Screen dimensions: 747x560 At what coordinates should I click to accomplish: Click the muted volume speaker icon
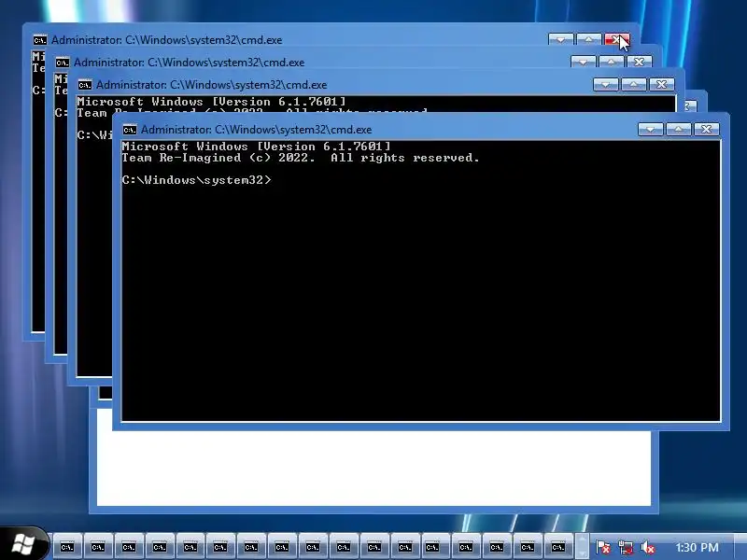(647, 547)
